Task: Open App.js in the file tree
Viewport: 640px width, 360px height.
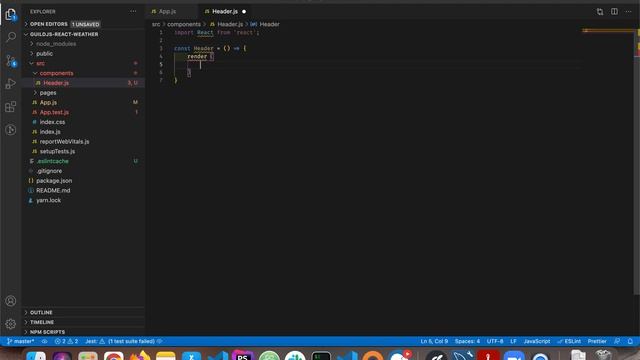Action: click(x=48, y=102)
